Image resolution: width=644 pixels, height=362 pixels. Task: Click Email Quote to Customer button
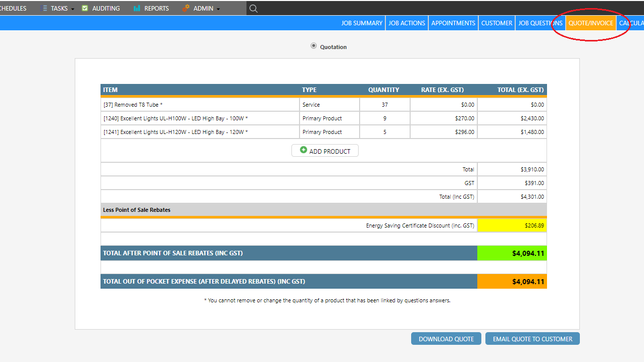pos(532,339)
